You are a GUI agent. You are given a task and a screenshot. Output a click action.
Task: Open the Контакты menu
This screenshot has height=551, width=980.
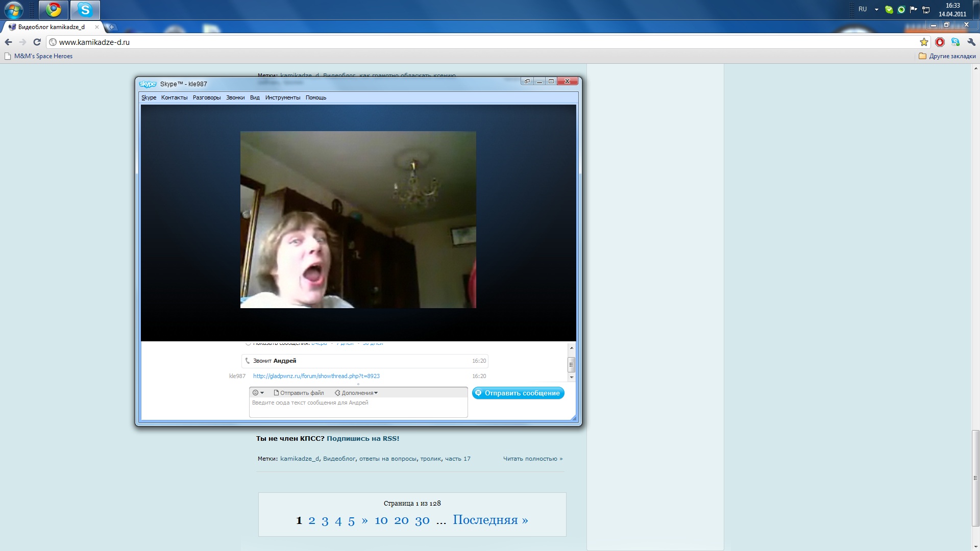[x=174, y=97]
